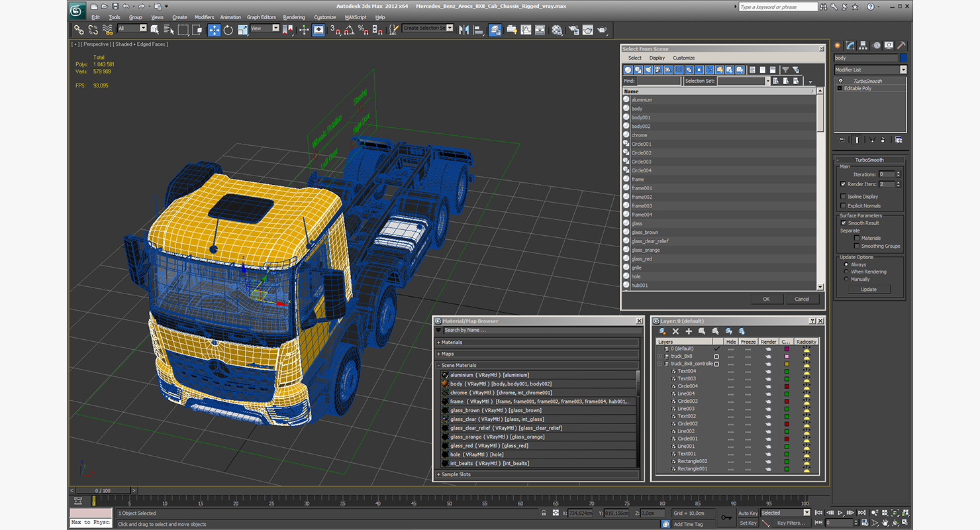Open the MAXScript menu
This screenshot has height=530, width=980.
click(356, 17)
